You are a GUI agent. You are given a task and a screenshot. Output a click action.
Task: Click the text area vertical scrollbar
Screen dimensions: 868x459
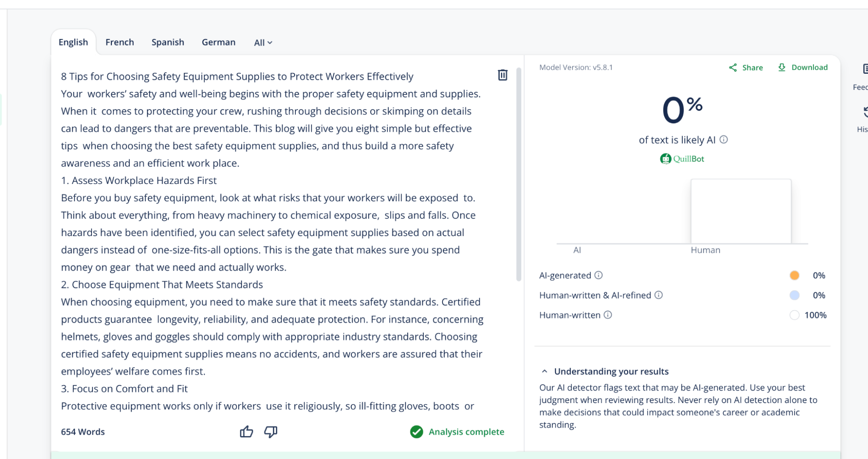coord(518,174)
